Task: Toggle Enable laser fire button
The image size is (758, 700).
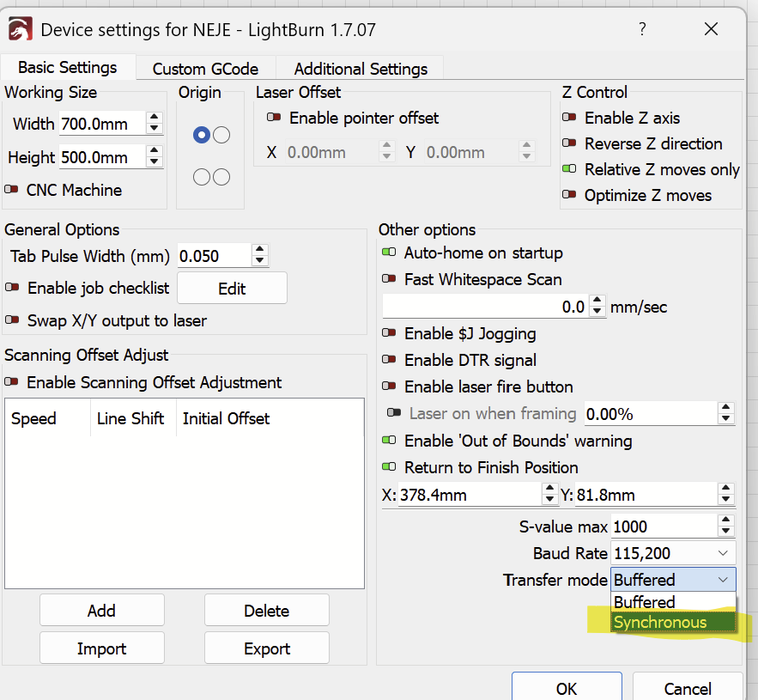Action: (389, 387)
